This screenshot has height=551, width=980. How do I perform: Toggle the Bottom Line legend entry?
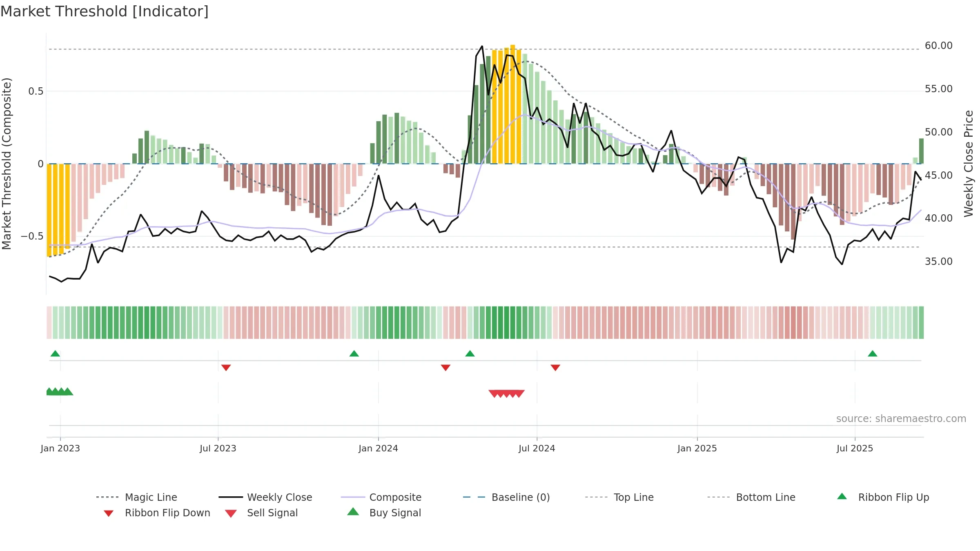(x=751, y=497)
